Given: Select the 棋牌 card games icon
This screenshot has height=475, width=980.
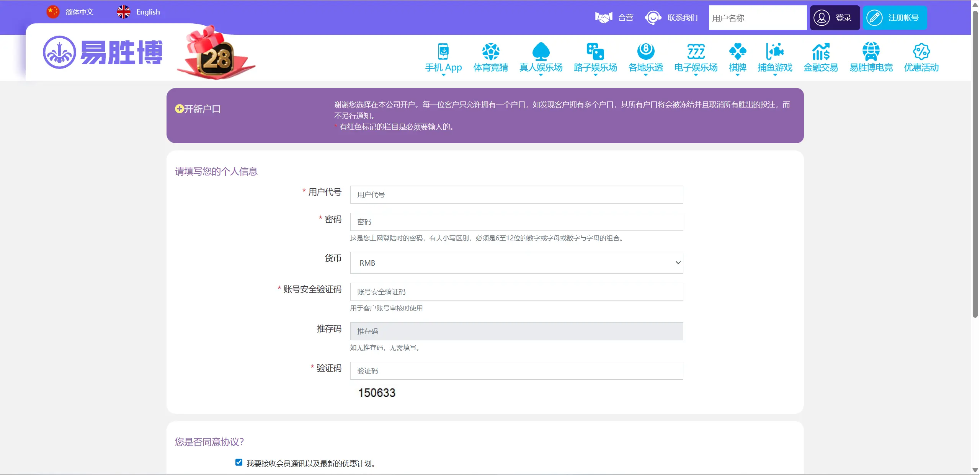Looking at the screenshot, I should pyautogui.click(x=737, y=57).
